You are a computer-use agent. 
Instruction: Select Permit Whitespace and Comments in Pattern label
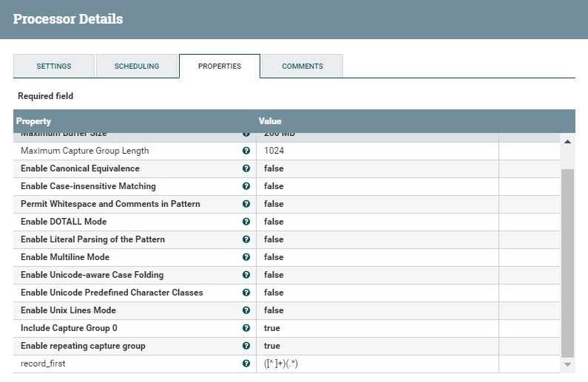click(110, 204)
